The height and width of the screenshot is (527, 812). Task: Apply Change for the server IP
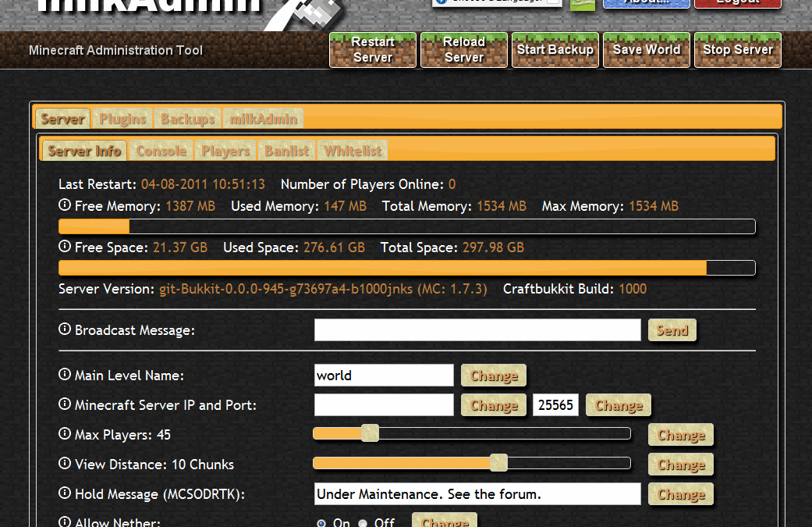(494, 404)
